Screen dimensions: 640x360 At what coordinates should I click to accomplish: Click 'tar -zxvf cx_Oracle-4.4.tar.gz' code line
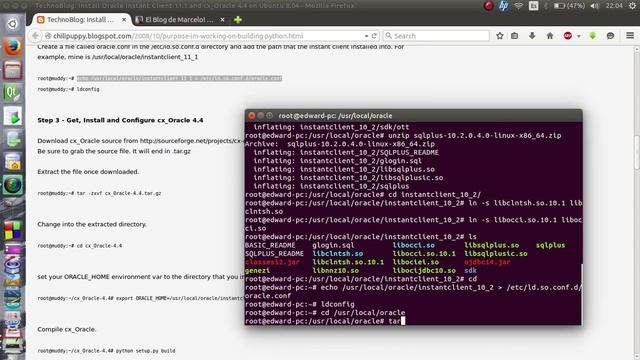pos(119,193)
